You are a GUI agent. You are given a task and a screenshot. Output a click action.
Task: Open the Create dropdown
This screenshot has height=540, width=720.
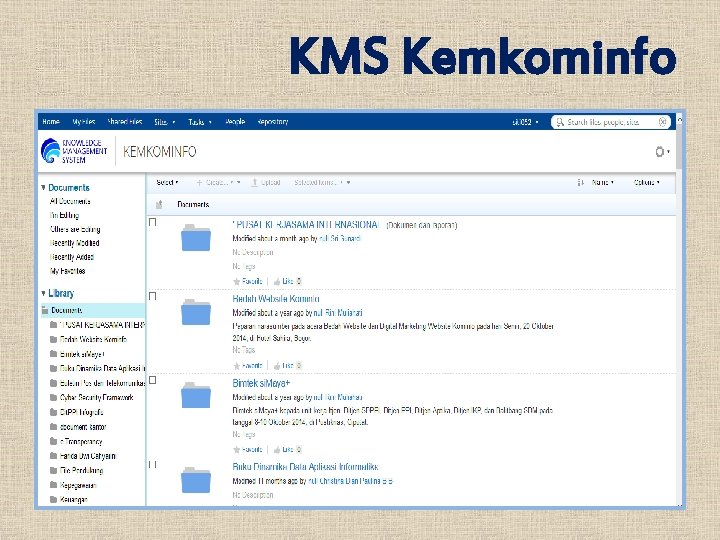[218, 182]
